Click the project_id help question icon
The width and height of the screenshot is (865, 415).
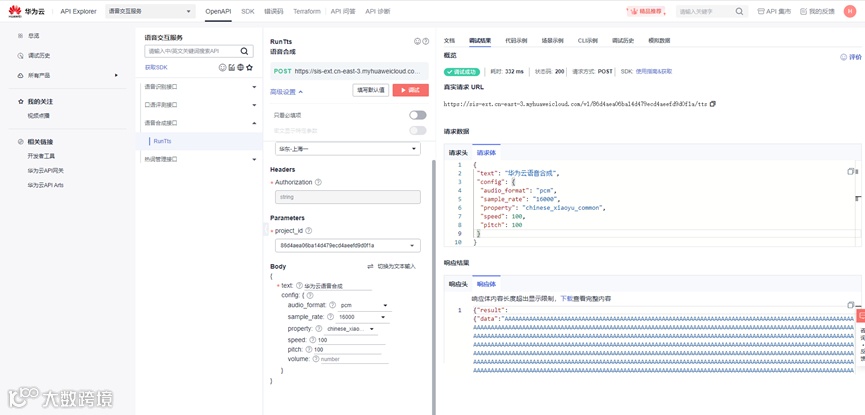(308, 231)
